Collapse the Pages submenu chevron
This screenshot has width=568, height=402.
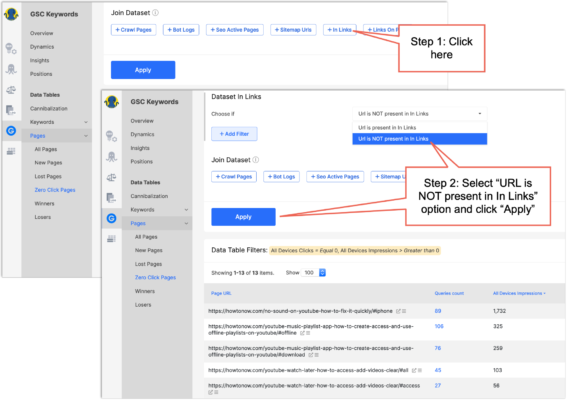click(x=186, y=223)
